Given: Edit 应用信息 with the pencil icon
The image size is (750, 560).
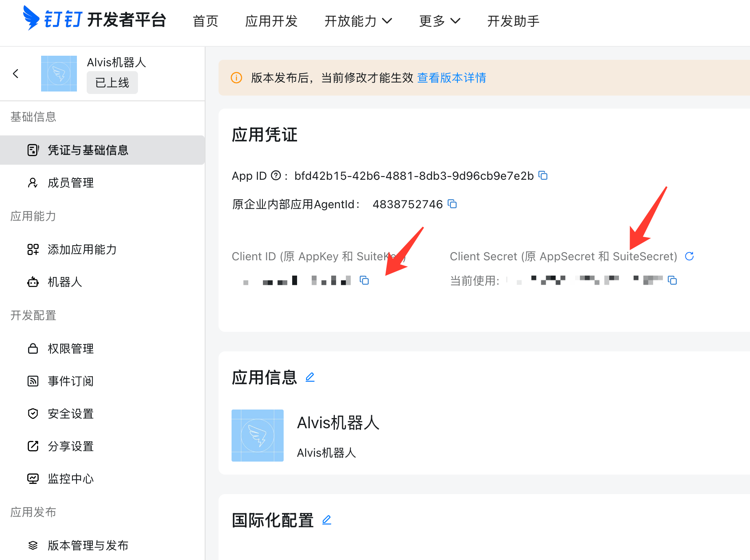Looking at the screenshot, I should coord(310,377).
